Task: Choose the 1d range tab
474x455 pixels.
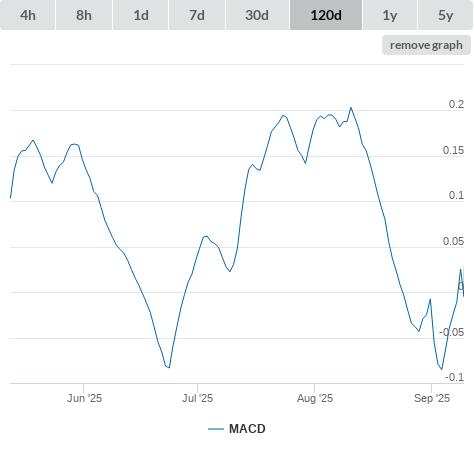Action: [x=141, y=15]
